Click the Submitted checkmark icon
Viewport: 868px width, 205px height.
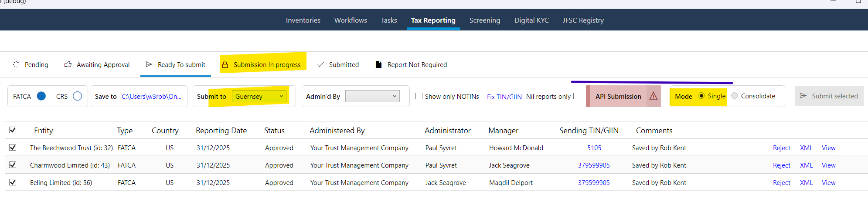[320, 64]
